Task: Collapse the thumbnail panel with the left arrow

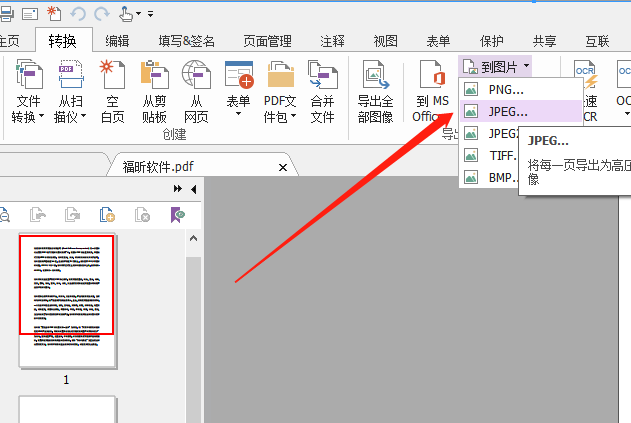Action: point(193,189)
